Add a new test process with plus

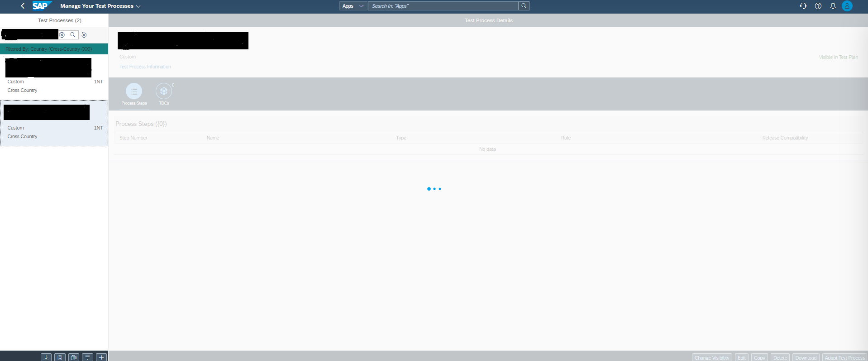pyautogui.click(x=101, y=357)
